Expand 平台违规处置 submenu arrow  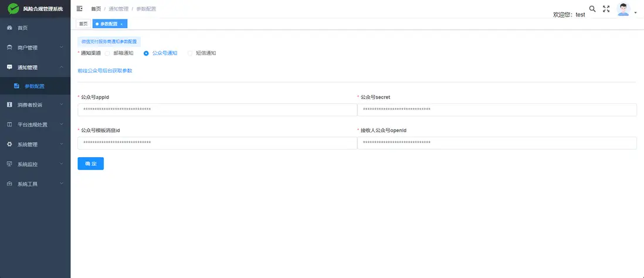pyautogui.click(x=61, y=124)
